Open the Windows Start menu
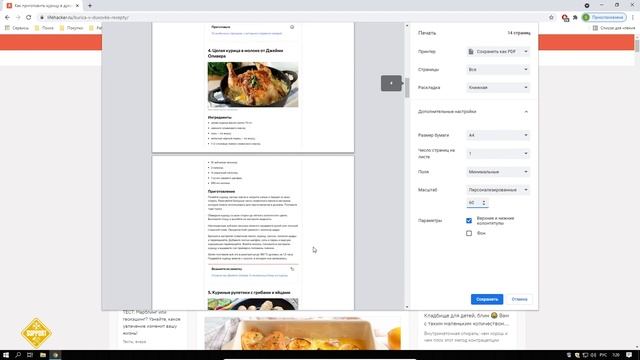The image size is (640, 360). 6,355
